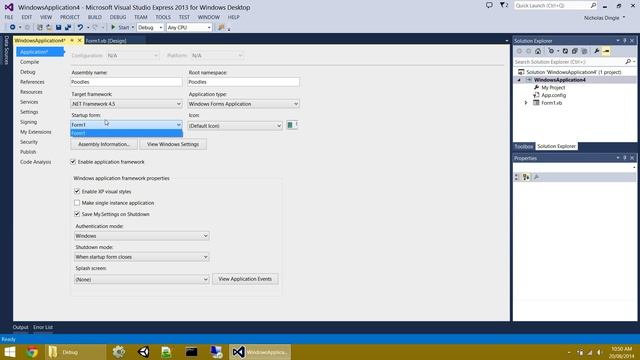Open the Resources settings page

[31, 92]
